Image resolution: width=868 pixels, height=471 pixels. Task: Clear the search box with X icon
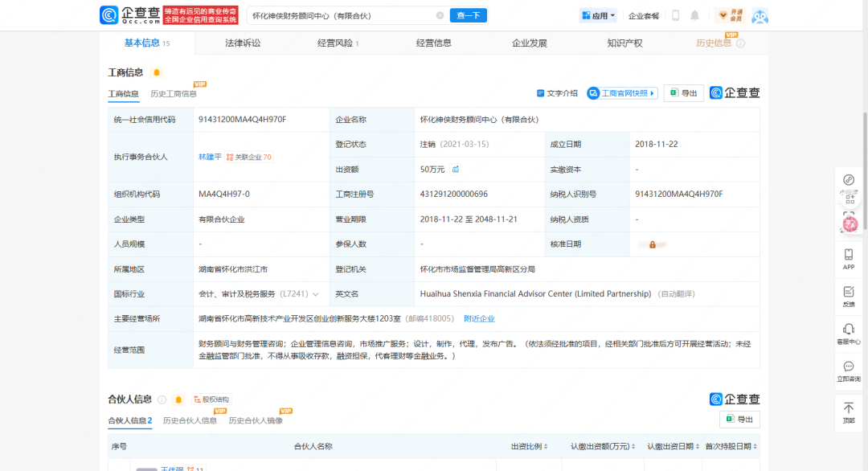click(x=440, y=15)
